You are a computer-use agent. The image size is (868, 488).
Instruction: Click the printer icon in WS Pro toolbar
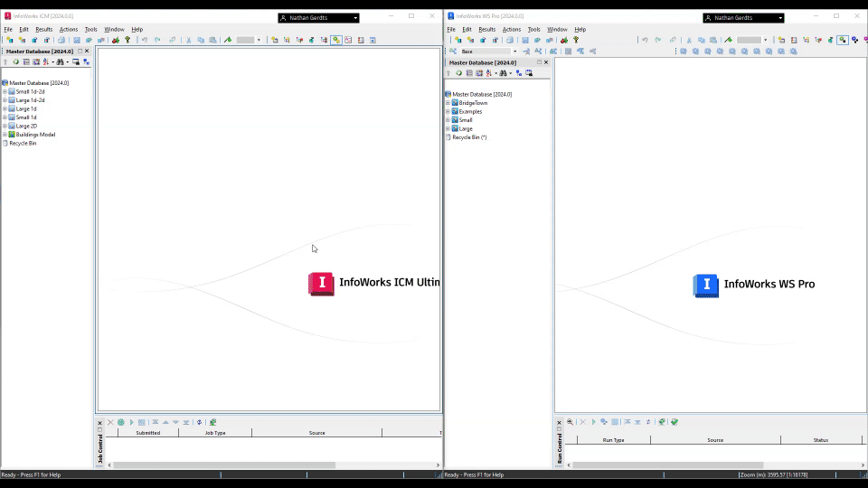509,40
